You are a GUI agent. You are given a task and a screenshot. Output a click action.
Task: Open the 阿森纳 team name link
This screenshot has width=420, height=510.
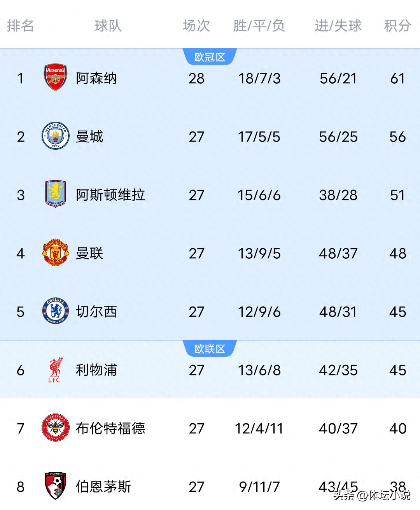click(96, 78)
